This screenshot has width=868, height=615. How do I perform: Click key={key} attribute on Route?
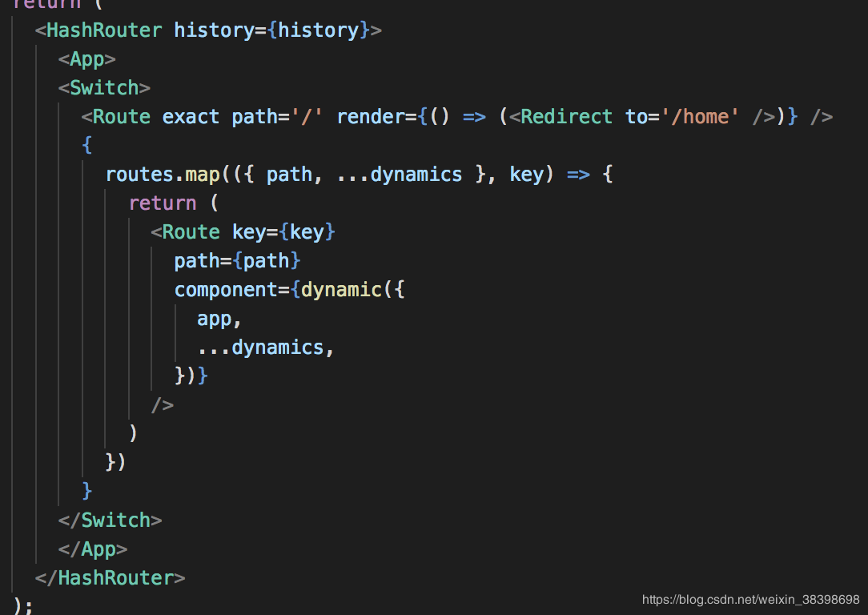pyautogui.click(x=283, y=232)
